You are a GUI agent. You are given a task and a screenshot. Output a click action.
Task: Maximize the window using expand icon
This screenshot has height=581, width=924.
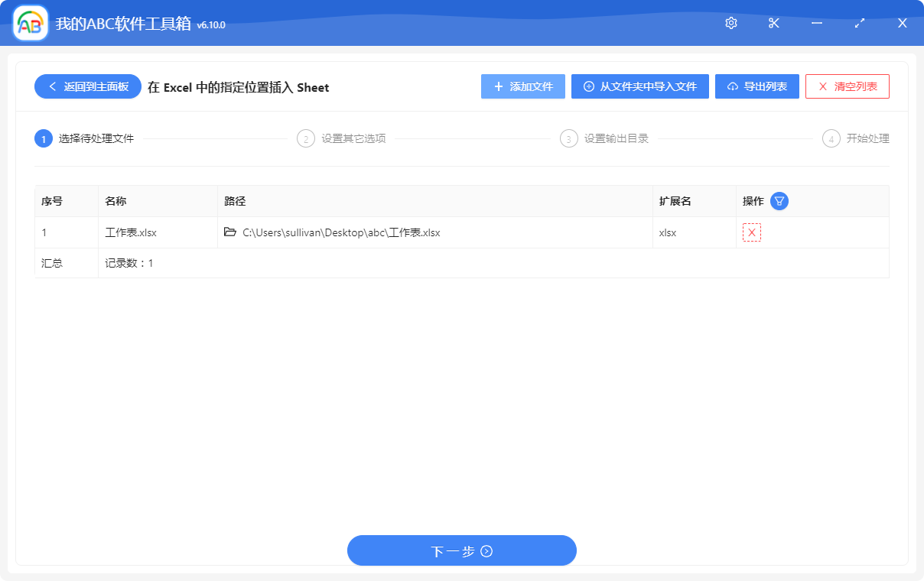[x=860, y=23]
